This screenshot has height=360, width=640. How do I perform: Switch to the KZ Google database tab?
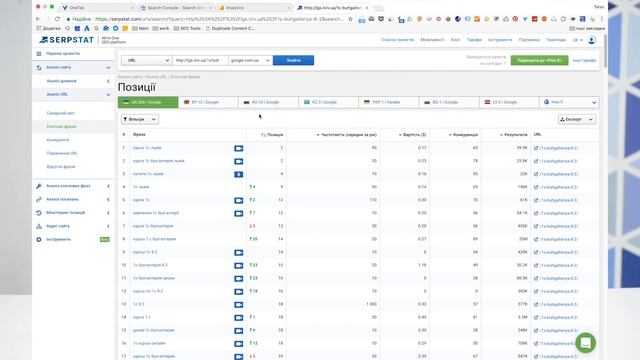coord(329,102)
